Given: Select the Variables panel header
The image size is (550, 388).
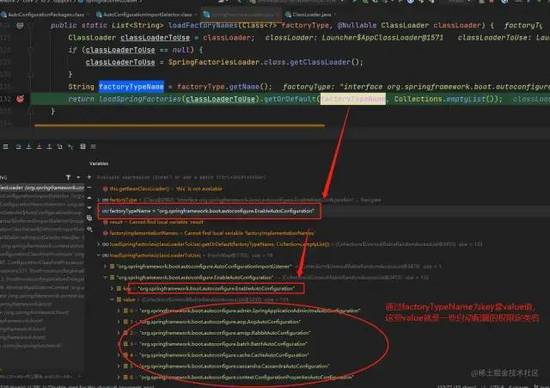Looking at the screenshot, I should (99, 163).
